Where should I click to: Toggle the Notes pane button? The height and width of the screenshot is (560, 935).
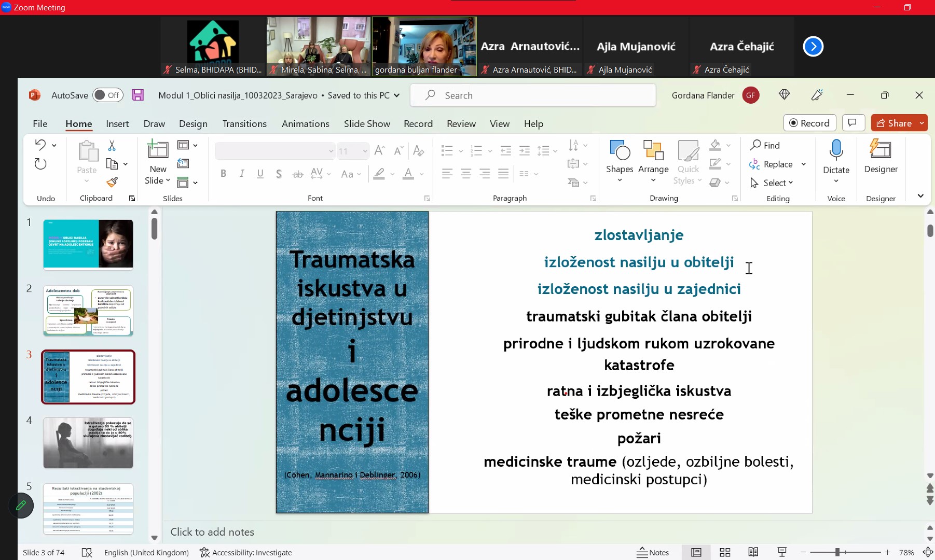pos(653,552)
